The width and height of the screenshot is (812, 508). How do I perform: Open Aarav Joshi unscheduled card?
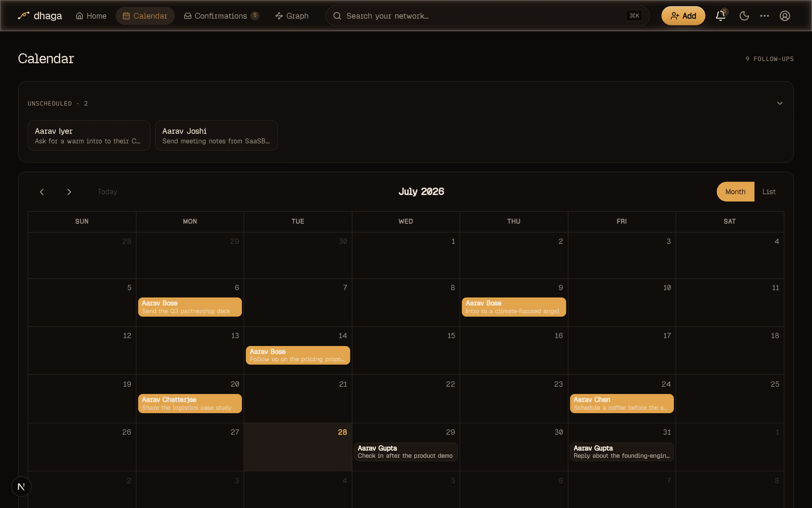coord(217,135)
